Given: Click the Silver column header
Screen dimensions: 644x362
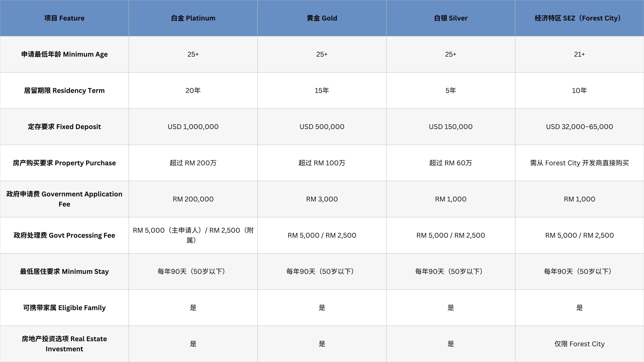Looking at the screenshot, I should (451, 18).
